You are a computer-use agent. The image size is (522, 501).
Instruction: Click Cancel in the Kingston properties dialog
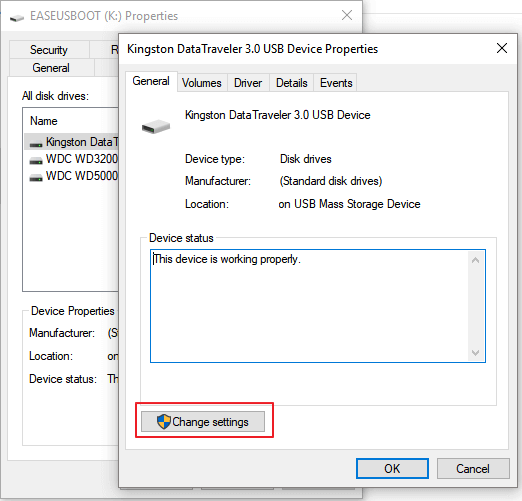click(473, 468)
